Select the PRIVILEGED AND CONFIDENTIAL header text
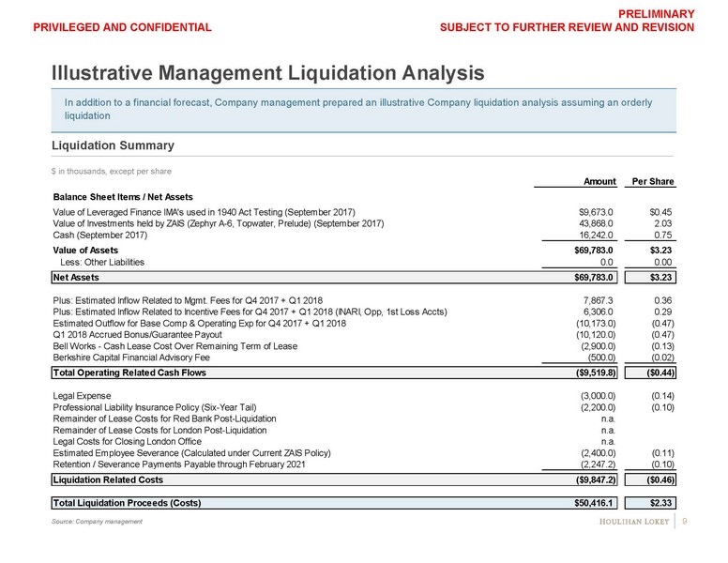The width and height of the screenshot is (728, 563). pyautogui.click(x=122, y=28)
